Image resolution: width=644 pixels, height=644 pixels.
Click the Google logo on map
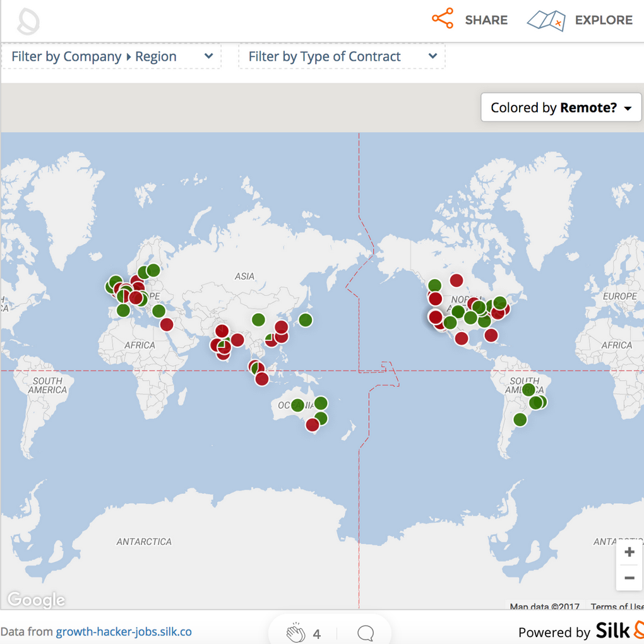point(36,599)
